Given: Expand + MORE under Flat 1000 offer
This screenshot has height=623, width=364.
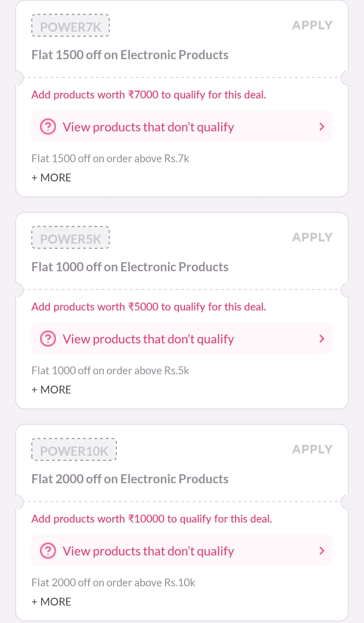Looking at the screenshot, I should pyautogui.click(x=51, y=390).
